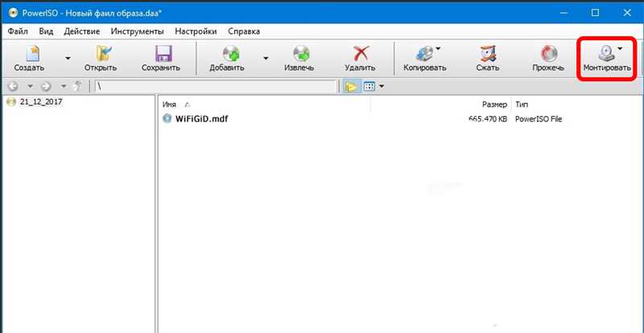This screenshot has width=644, height=333.
Task: Toggle the folder tree view icon
Action: [x=351, y=87]
